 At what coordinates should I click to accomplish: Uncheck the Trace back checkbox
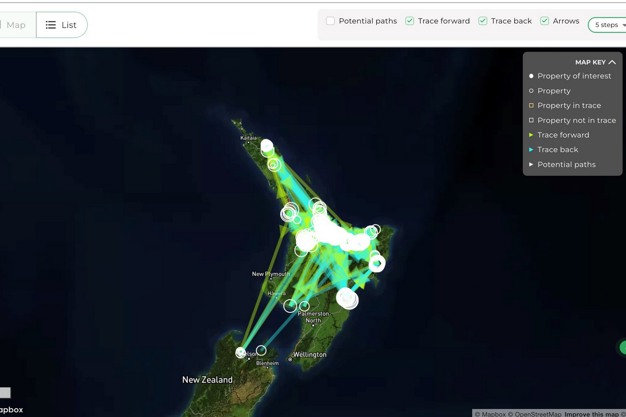coord(483,21)
